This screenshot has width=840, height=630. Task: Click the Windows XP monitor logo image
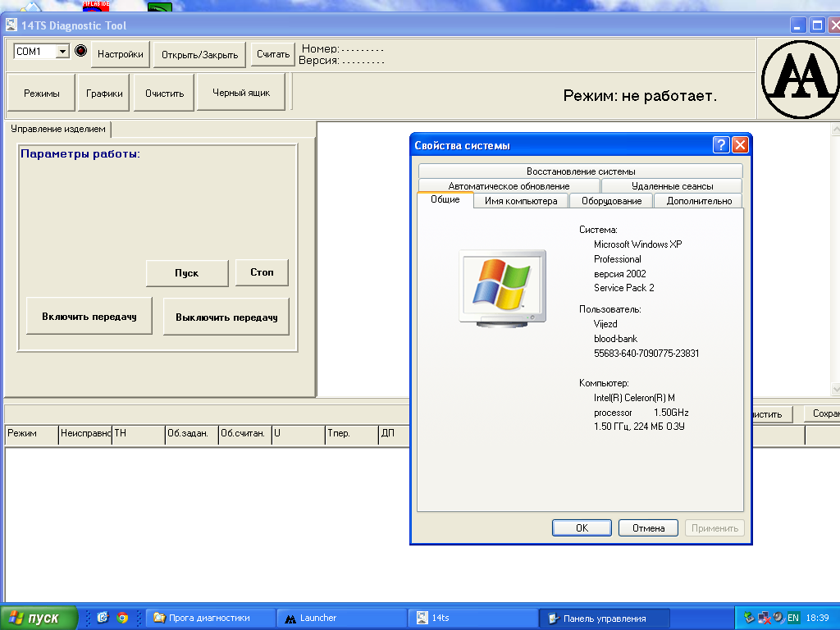503,288
